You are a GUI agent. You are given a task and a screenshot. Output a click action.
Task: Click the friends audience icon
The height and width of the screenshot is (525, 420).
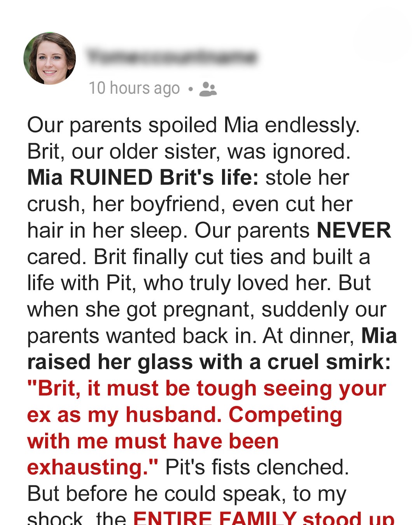point(208,89)
